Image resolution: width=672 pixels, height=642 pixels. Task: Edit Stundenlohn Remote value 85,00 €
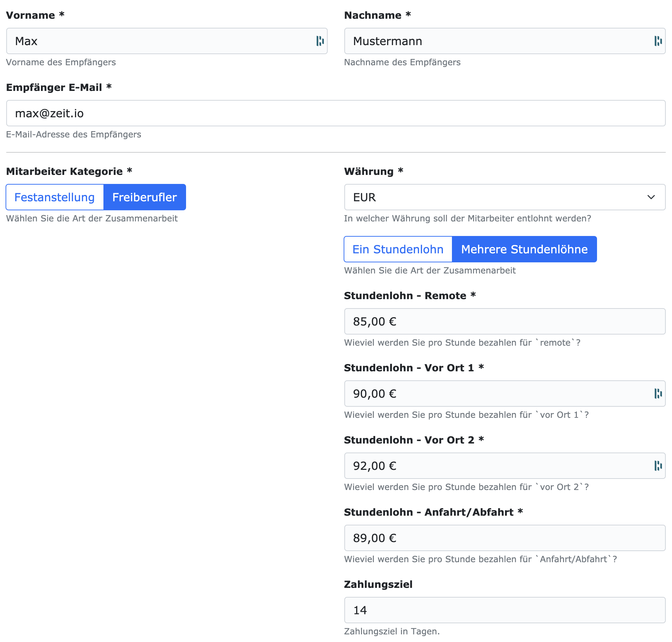[504, 321]
